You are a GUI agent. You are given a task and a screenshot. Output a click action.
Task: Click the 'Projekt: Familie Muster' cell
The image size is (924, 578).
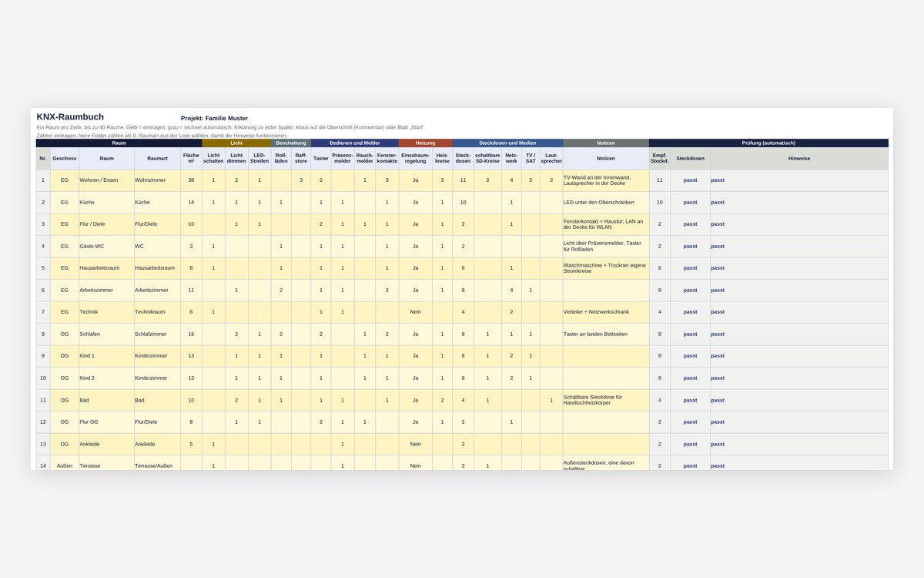click(x=214, y=118)
